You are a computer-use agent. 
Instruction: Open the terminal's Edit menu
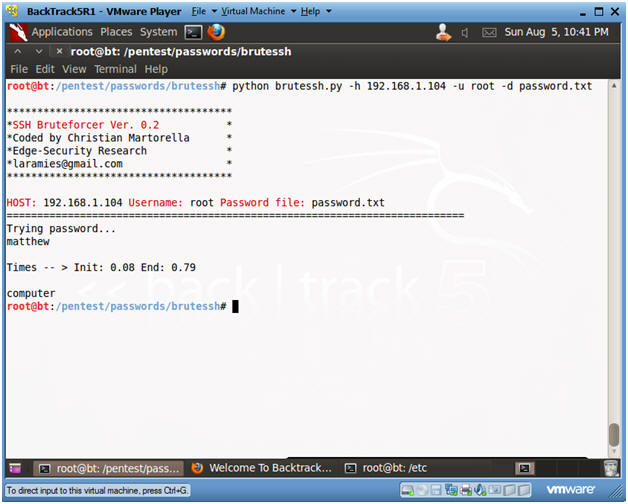tap(45, 69)
